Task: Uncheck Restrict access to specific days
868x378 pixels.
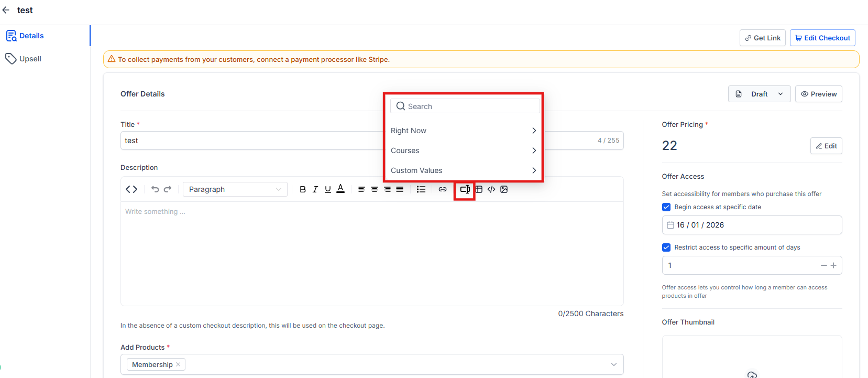Action: tap(666, 247)
